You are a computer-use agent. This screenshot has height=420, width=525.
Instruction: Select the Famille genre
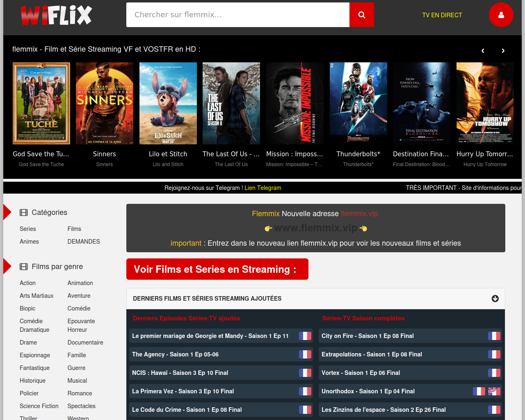click(x=77, y=355)
